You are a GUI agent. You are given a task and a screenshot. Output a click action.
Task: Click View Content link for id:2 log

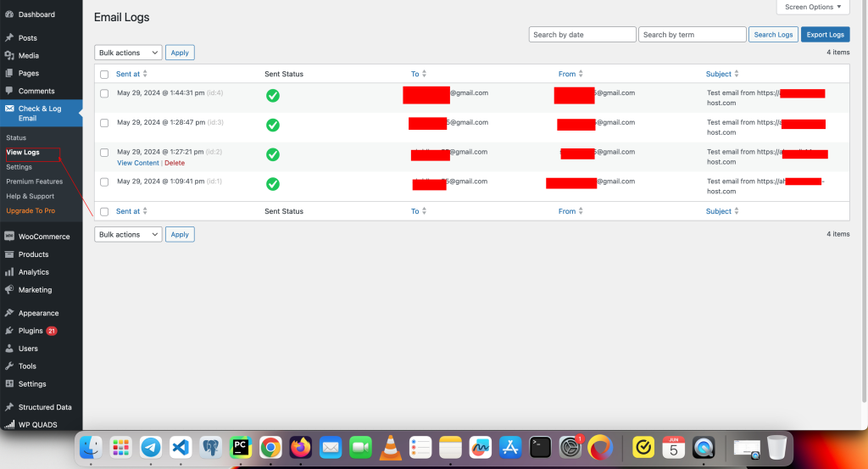coord(138,163)
